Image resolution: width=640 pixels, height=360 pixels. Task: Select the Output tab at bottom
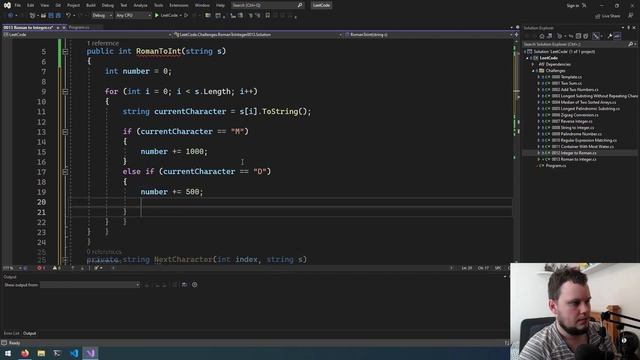pyautogui.click(x=29, y=333)
